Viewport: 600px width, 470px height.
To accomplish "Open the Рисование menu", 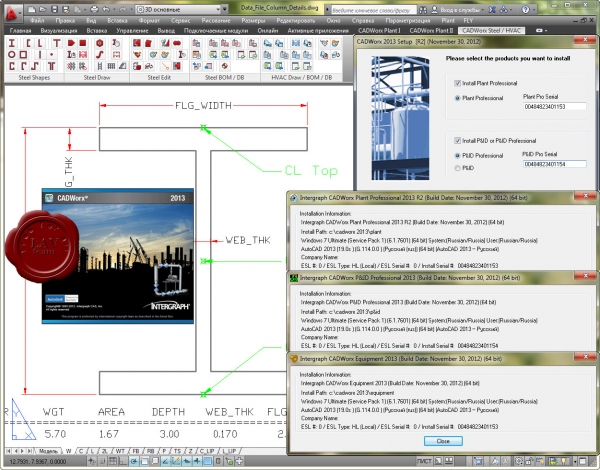I will point(216,21).
